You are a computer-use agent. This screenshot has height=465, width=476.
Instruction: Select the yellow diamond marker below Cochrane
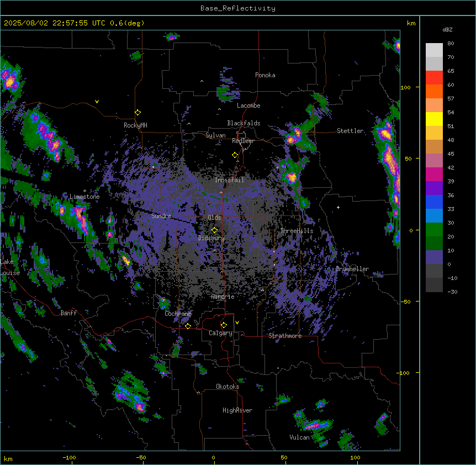(188, 326)
